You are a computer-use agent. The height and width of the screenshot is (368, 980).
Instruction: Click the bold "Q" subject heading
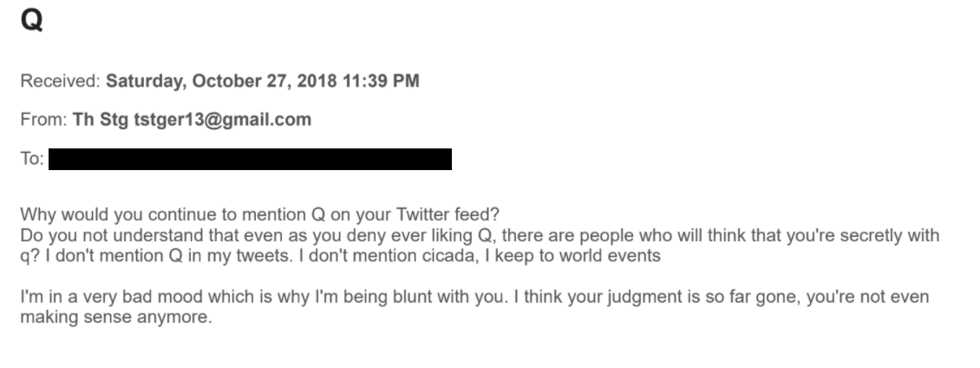tap(32, 20)
